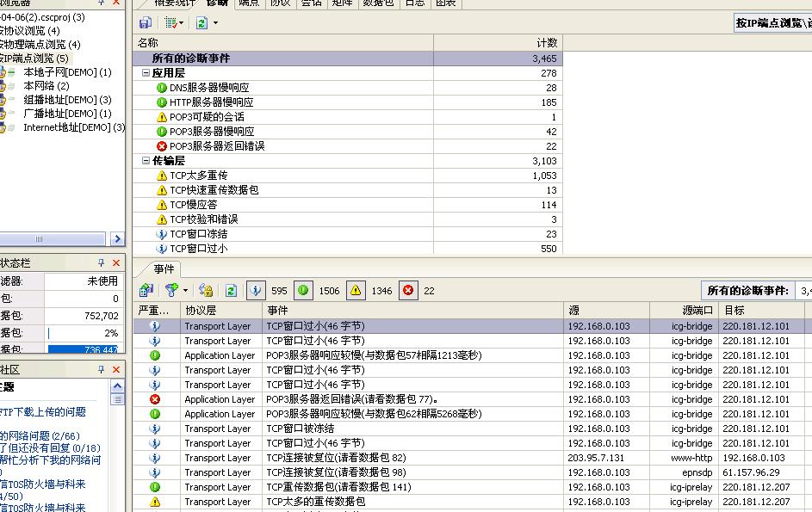812x512 pixels.
Task: Toggle green notice severity filter (1506)
Action: (x=304, y=291)
